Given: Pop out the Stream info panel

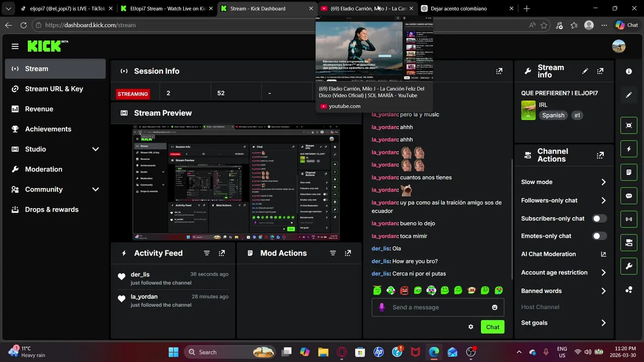Looking at the screenshot, I should [x=600, y=71].
